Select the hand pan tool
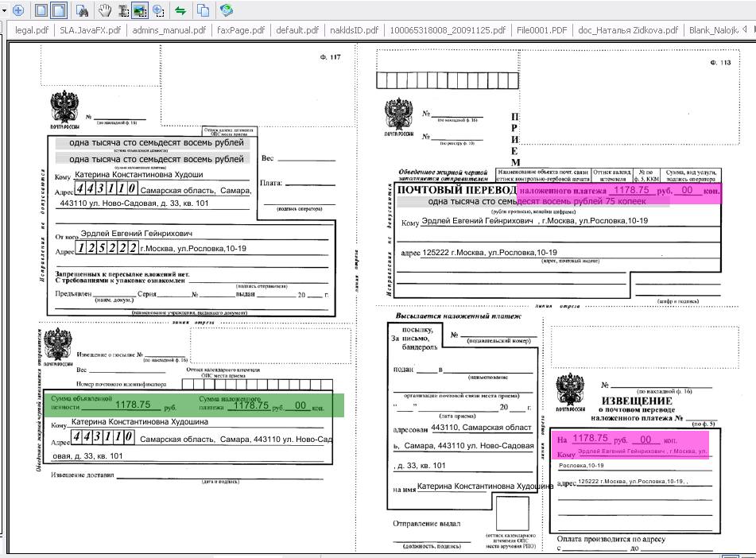The height and width of the screenshot is (558, 756). pos(104,10)
